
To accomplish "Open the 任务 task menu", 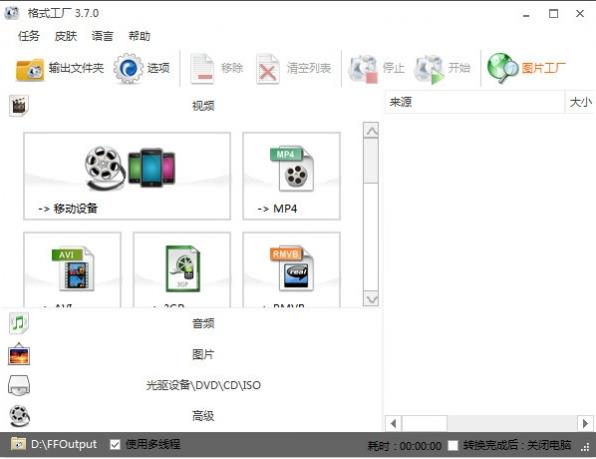I will (x=29, y=36).
